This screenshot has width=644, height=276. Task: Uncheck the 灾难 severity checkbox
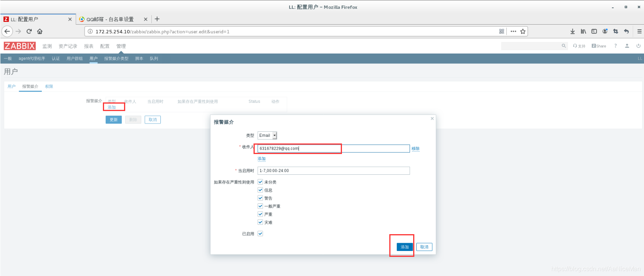[260, 222]
